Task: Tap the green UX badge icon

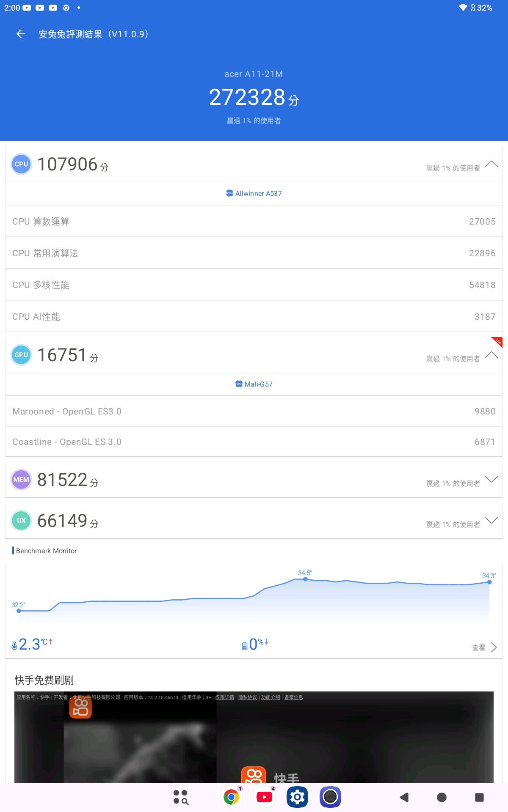Action: point(21,521)
